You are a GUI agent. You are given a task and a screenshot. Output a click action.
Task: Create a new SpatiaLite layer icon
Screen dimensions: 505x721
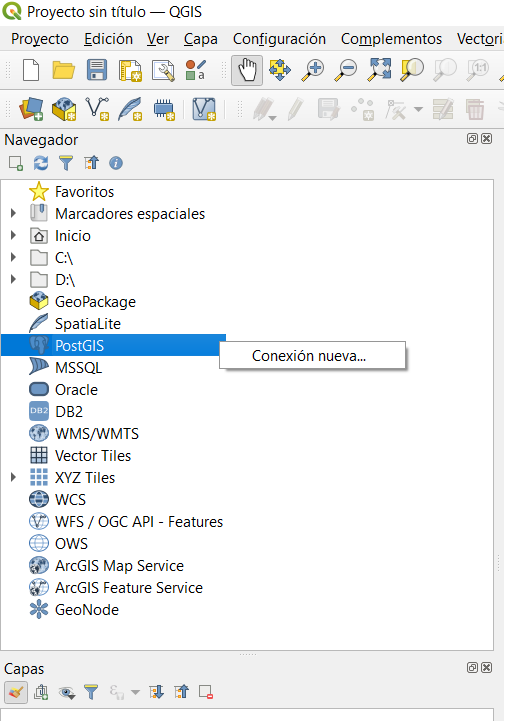click(x=130, y=109)
